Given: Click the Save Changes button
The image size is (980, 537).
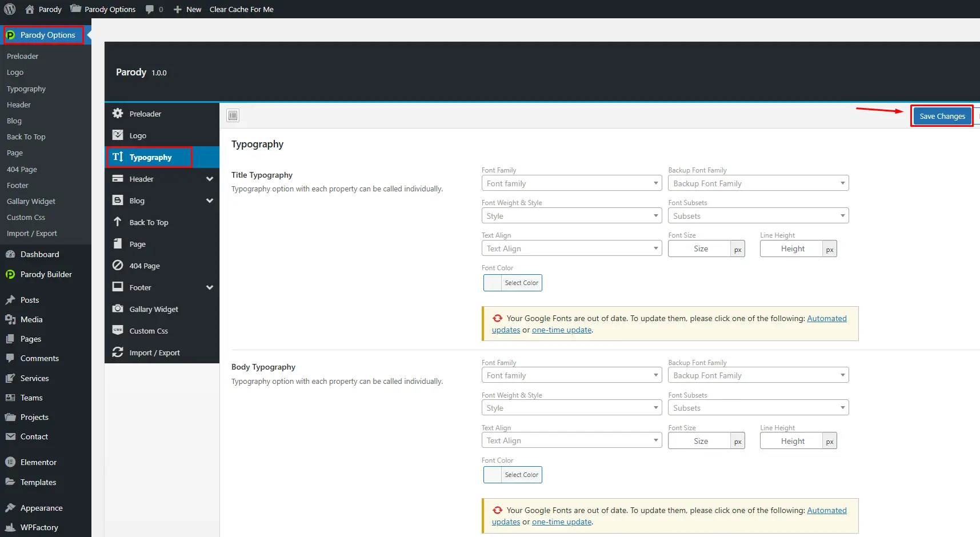Looking at the screenshot, I should [942, 116].
